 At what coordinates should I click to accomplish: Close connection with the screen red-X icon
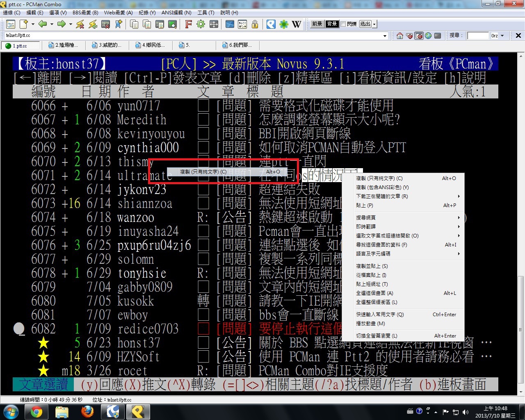click(106, 25)
